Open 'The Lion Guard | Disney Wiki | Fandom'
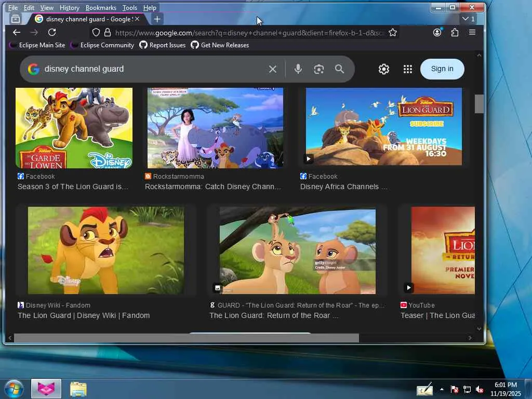The height and width of the screenshot is (399, 532). pyautogui.click(x=84, y=315)
